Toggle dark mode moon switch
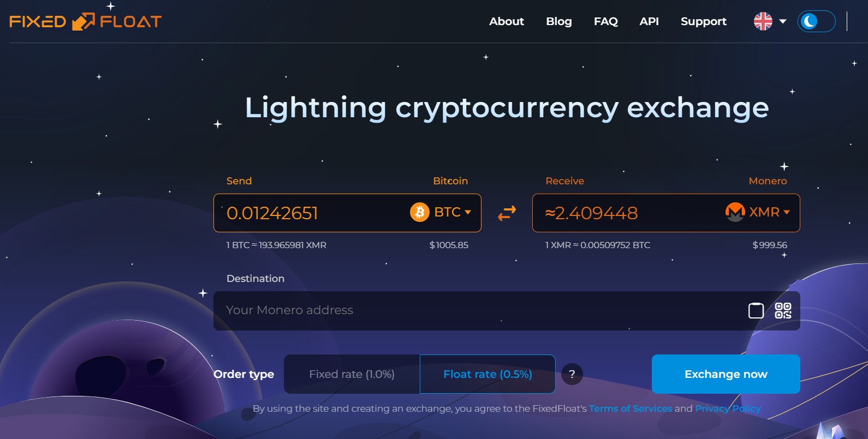The height and width of the screenshot is (439, 868). 816,21
